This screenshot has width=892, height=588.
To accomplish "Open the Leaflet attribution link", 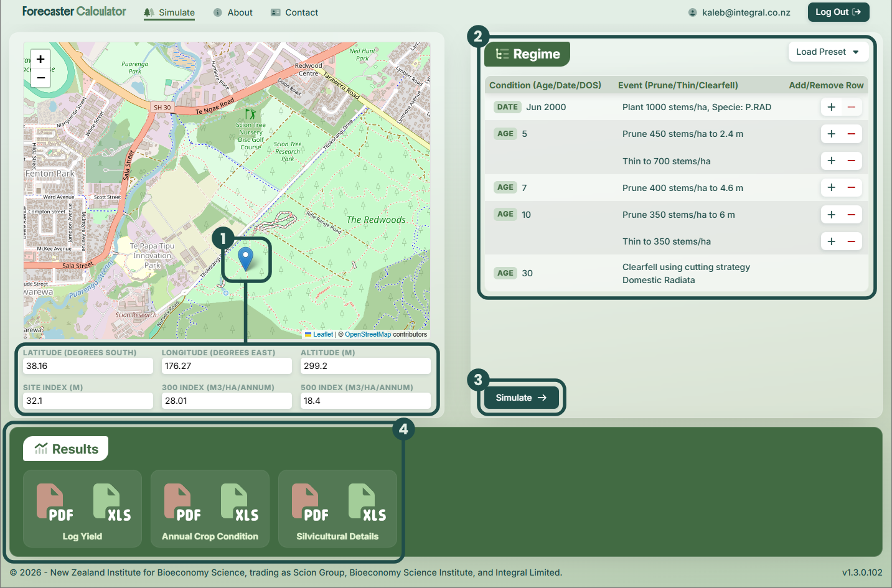I will pos(323,334).
